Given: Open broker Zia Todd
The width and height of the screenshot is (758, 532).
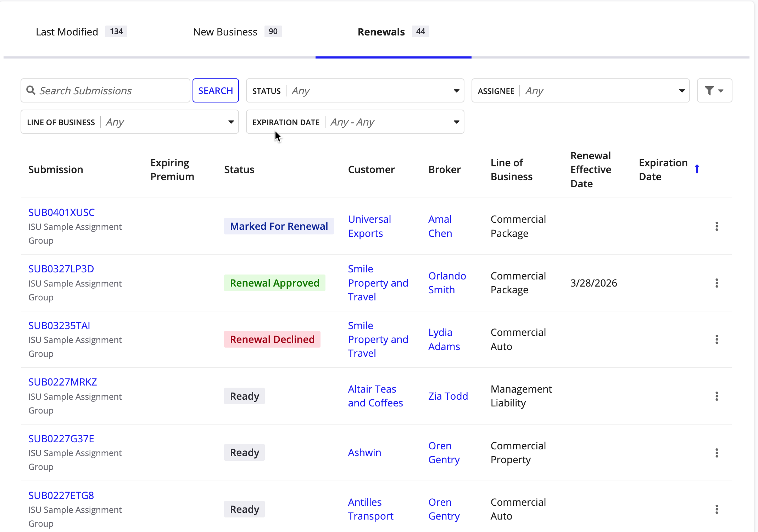Looking at the screenshot, I should (x=448, y=396).
